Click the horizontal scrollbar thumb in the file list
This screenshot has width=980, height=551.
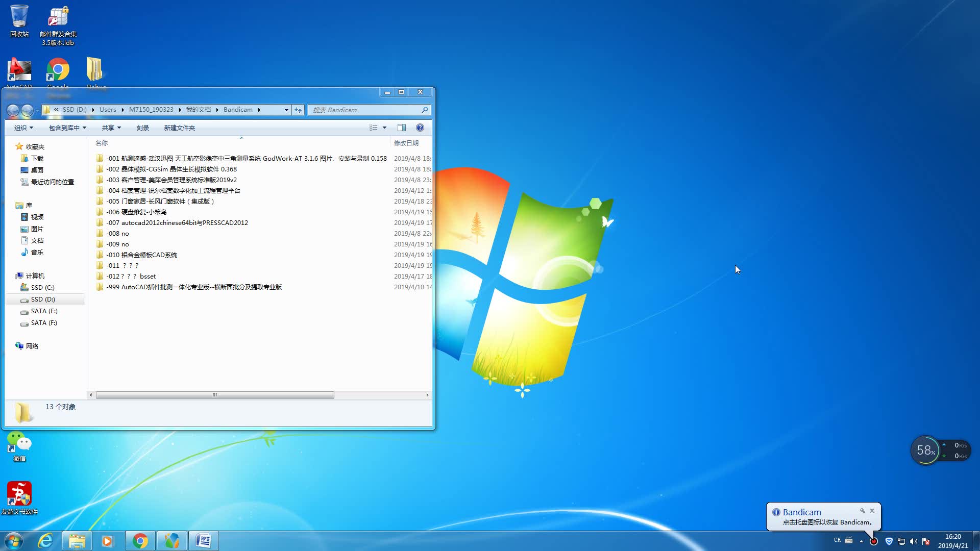click(215, 395)
